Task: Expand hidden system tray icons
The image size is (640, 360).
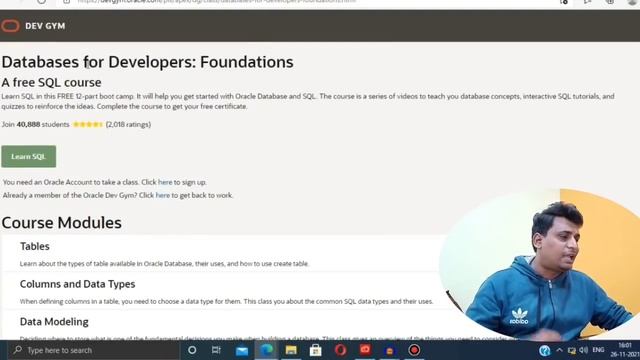Action: (x=559, y=350)
